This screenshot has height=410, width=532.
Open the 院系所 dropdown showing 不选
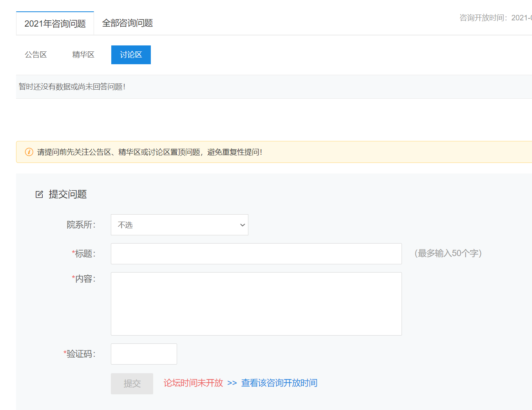(x=179, y=225)
